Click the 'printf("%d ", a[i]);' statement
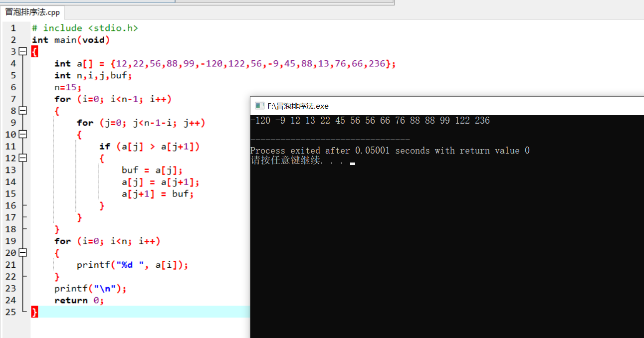 pyautogui.click(x=132, y=265)
